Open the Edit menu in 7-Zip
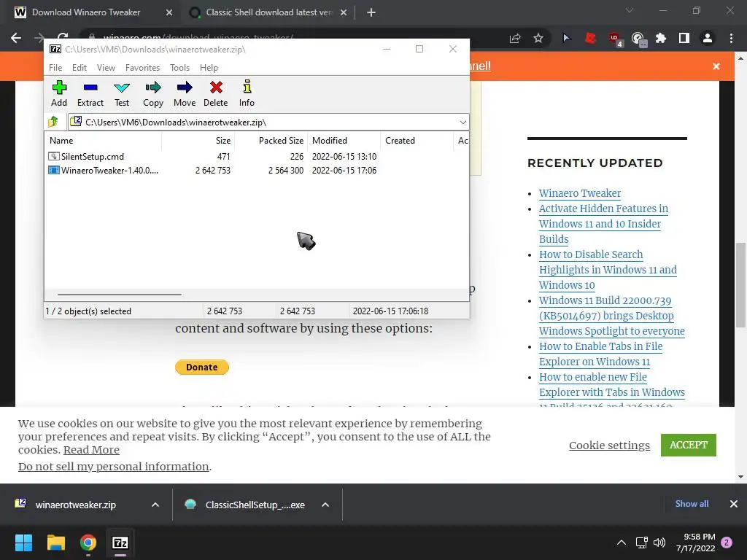The width and height of the screenshot is (747, 560). click(79, 68)
